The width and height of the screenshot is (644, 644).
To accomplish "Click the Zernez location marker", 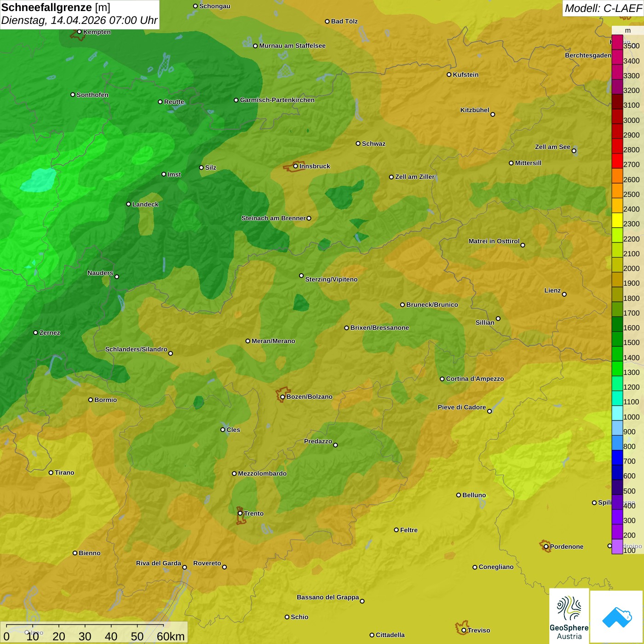I will click(35, 333).
